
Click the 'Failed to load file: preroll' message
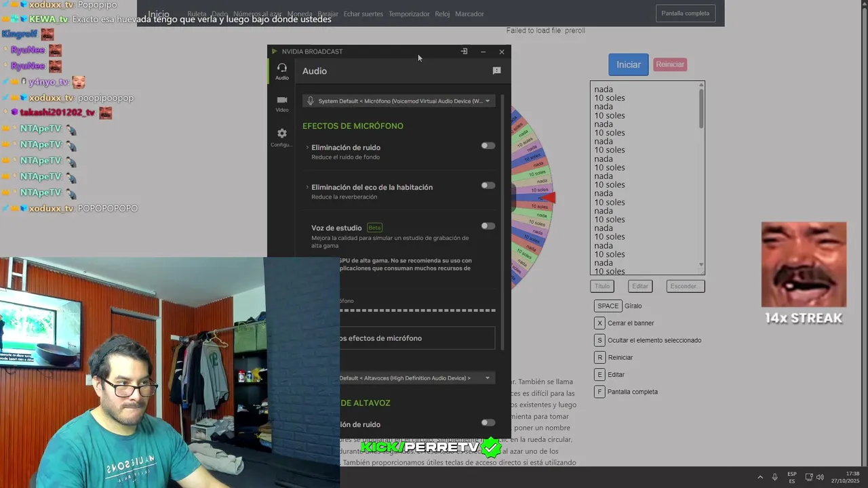click(545, 30)
